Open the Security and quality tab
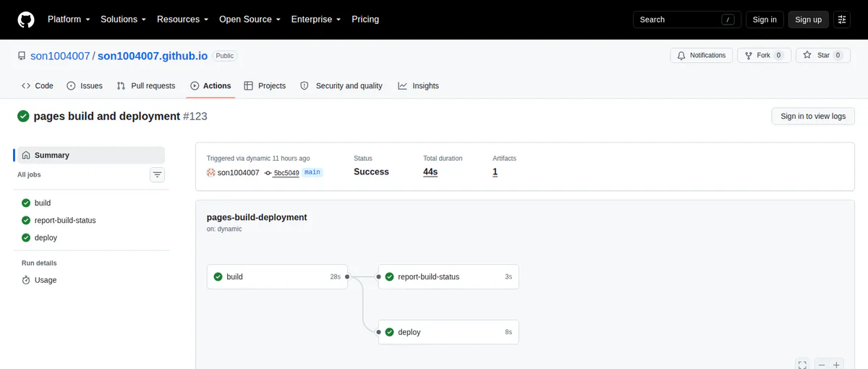Image resolution: width=868 pixels, height=369 pixels. click(341, 85)
